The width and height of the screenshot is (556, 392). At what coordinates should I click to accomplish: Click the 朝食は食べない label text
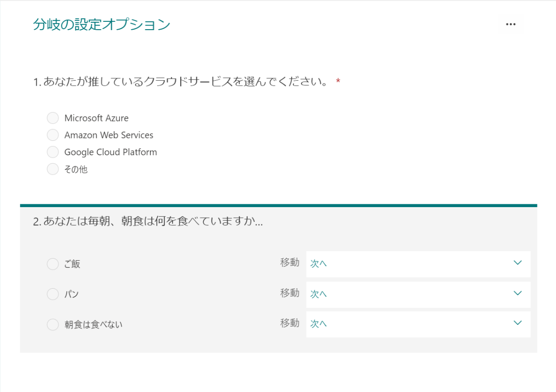93,325
